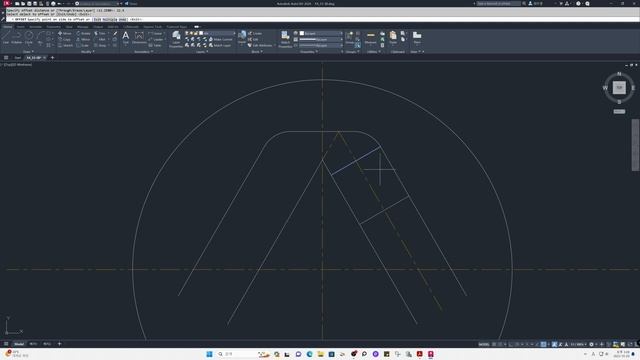Image resolution: width=640 pixels, height=360 pixels.
Task: Select the Polyline tool
Action: pyautogui.click(x=17, y=38)
